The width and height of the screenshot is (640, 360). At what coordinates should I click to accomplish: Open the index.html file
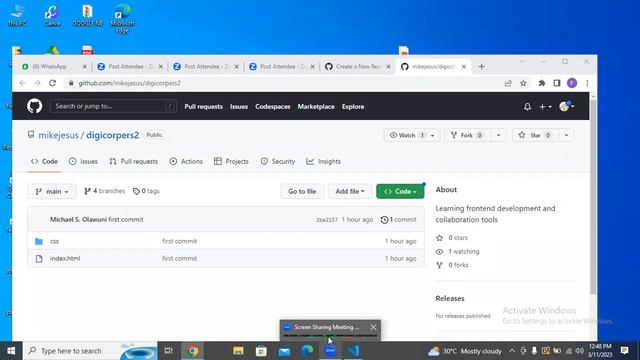tap(65, 258)
